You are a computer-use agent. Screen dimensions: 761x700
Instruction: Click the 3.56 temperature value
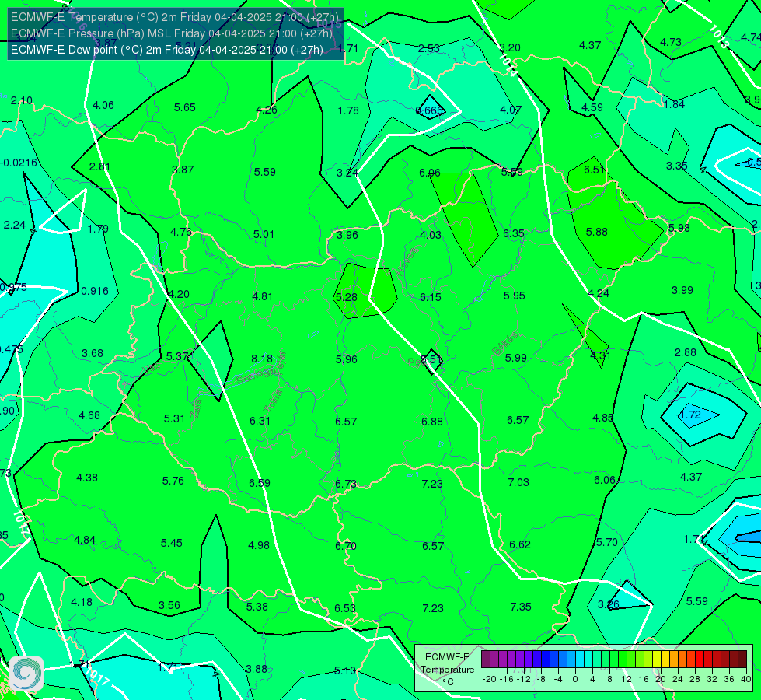[x=169, y=605]
